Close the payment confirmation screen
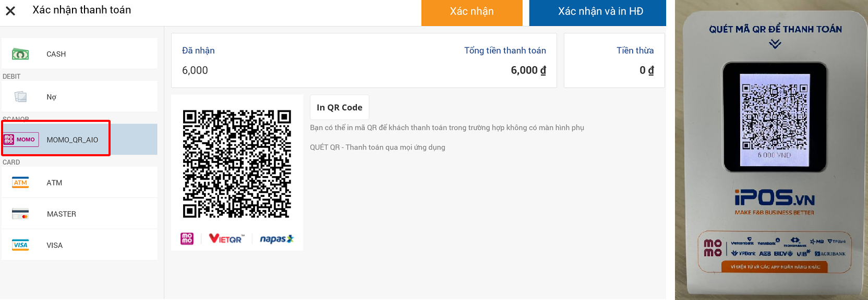868x300 pixels. pos(10,11)
